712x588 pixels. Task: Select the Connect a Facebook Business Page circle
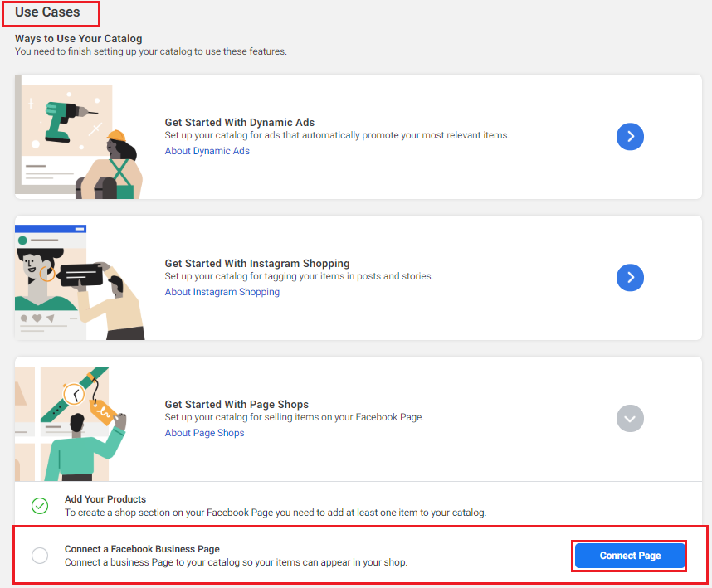40,556
